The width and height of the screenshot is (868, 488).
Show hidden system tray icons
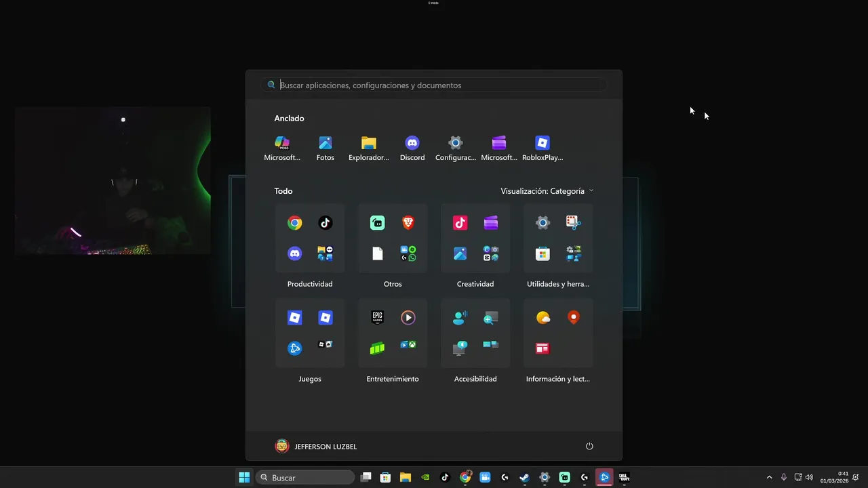(769, 477)
